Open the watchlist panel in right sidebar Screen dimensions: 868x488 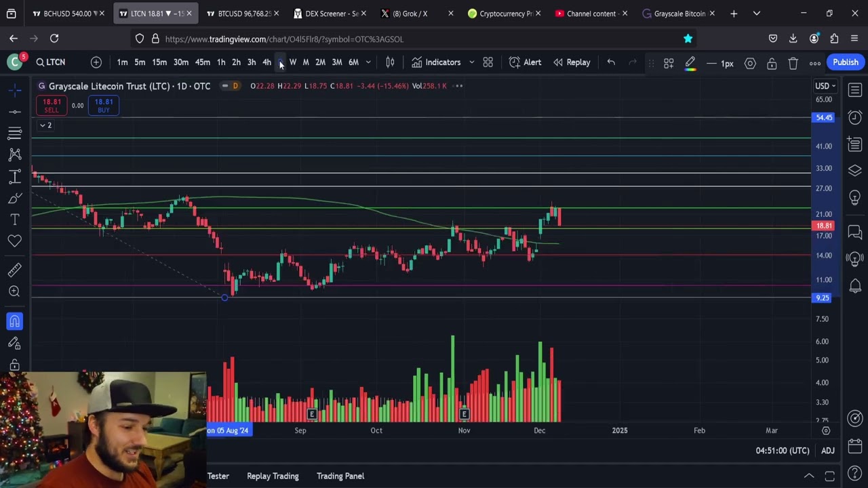pos(855,90)
